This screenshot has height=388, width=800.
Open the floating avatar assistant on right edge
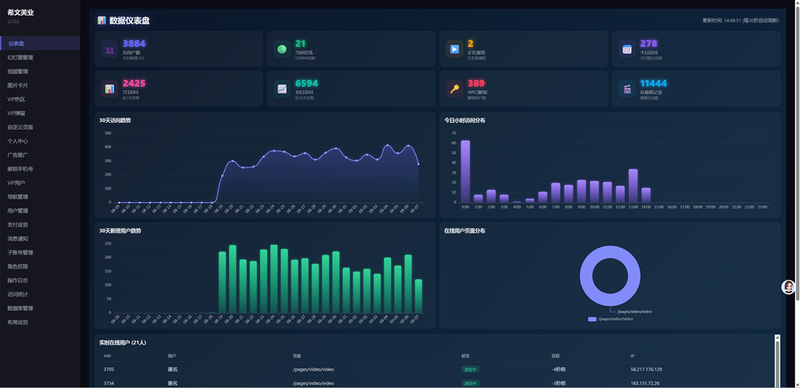[x=788, y=287]
